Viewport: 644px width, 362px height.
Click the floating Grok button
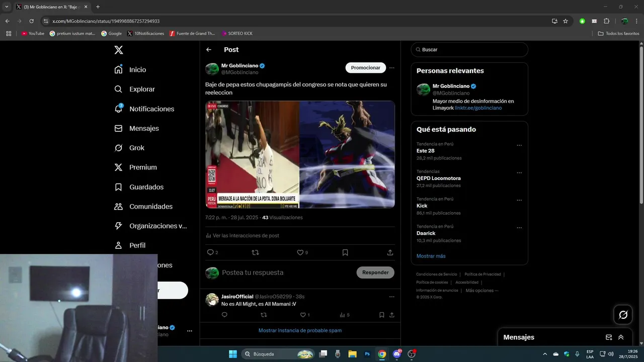[x=623, y=315]
